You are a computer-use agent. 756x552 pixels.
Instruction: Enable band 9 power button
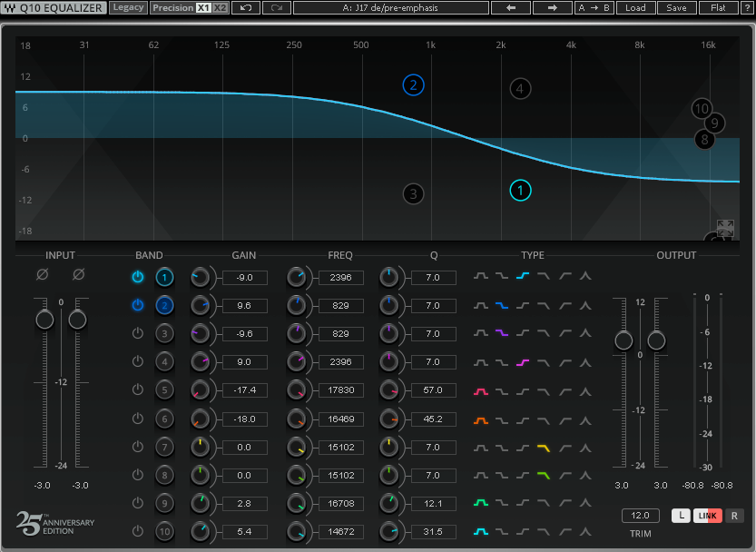[138, 503]
